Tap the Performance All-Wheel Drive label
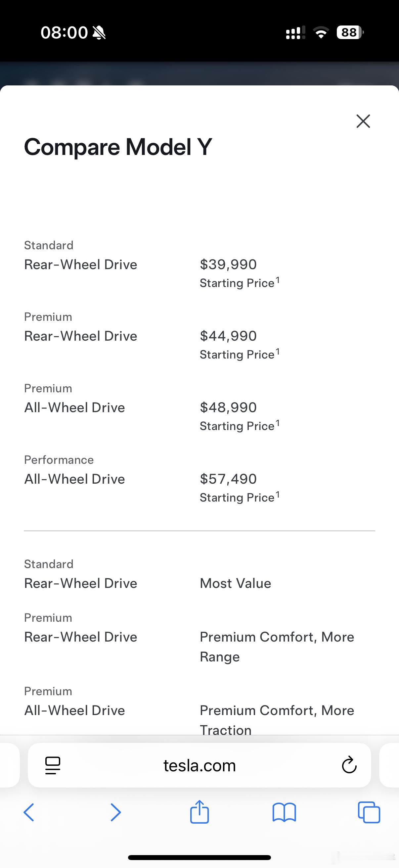 click(74, 479)
